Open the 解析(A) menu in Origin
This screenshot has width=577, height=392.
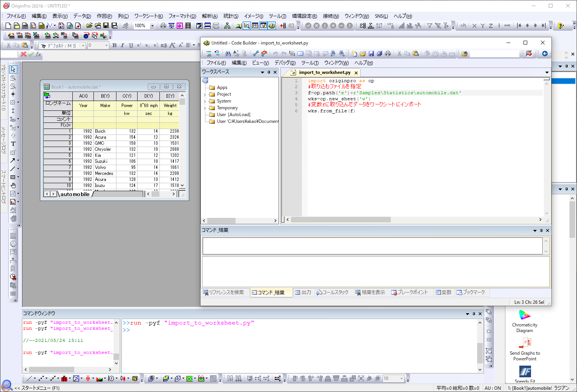(x=210, y=16)
